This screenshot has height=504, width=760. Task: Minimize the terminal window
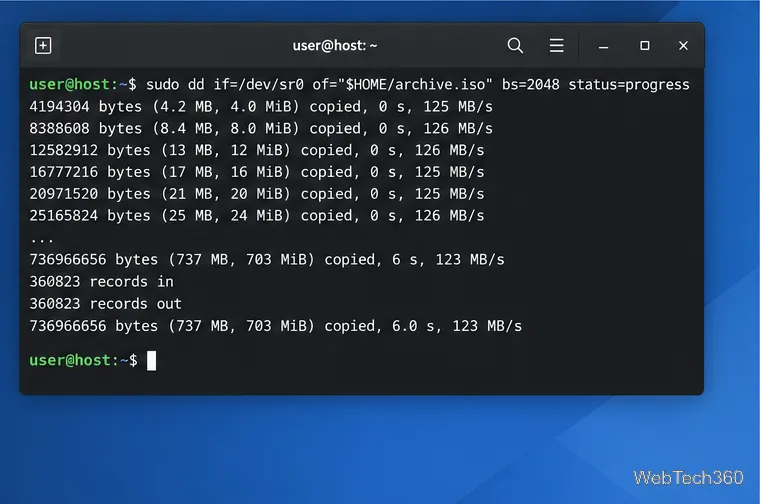point(603,47)
